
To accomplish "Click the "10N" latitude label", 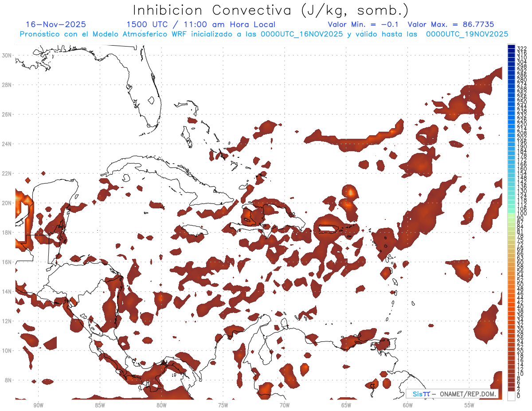I will 7,350.
